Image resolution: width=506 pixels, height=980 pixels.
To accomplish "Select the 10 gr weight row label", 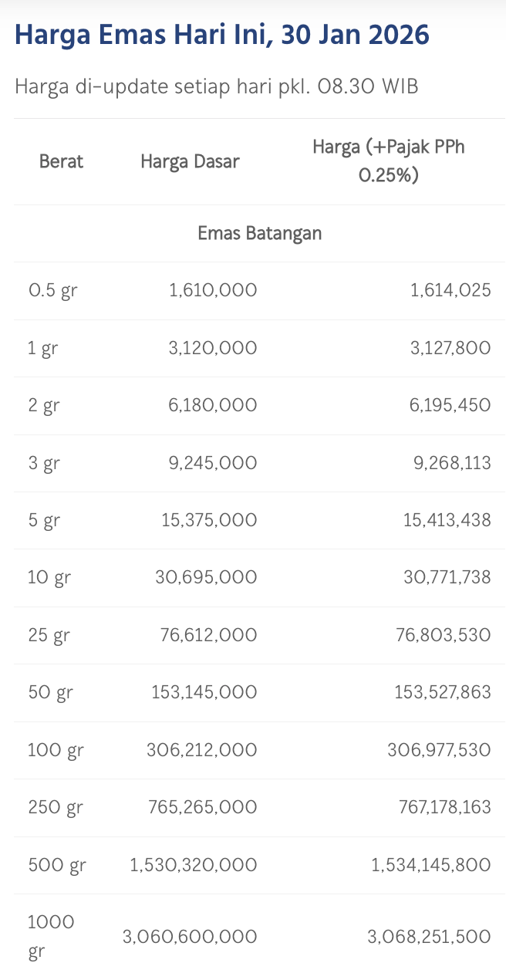I will pos(49,578).
